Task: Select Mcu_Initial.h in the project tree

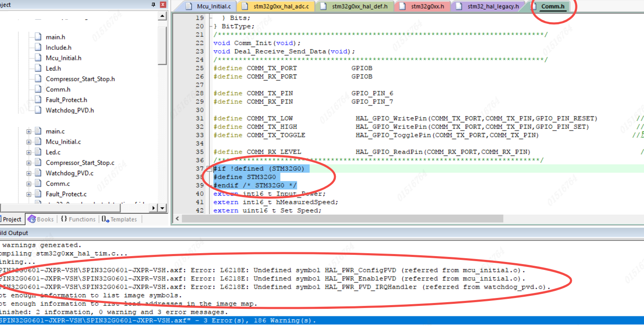Action: tap(63, 58)
